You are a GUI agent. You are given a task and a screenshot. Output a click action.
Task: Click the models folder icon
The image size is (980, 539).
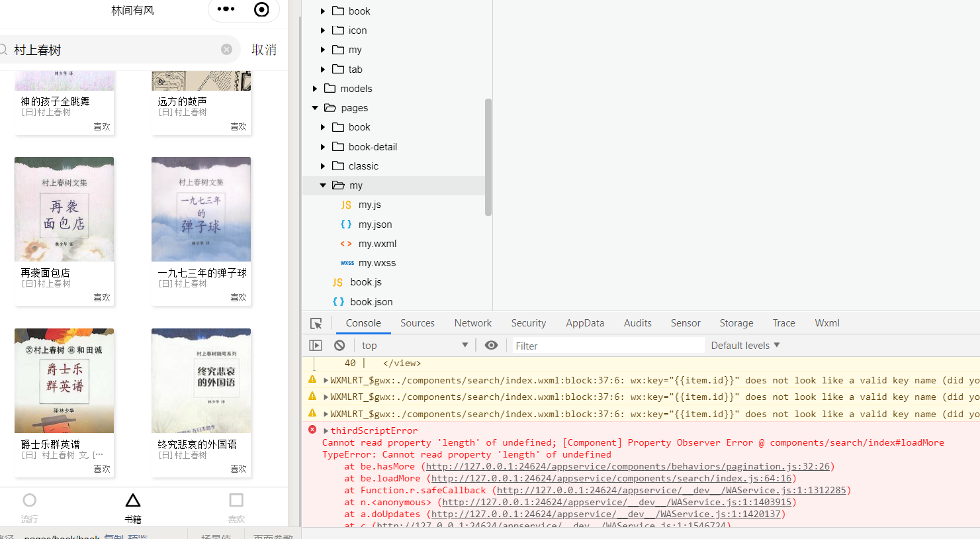click(x=330, y=88)
